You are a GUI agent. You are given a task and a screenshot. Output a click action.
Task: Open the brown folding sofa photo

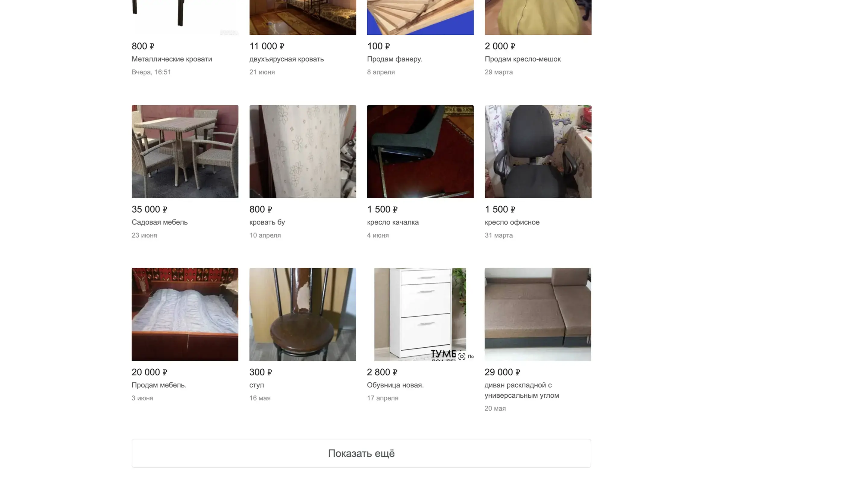[538, 314]
